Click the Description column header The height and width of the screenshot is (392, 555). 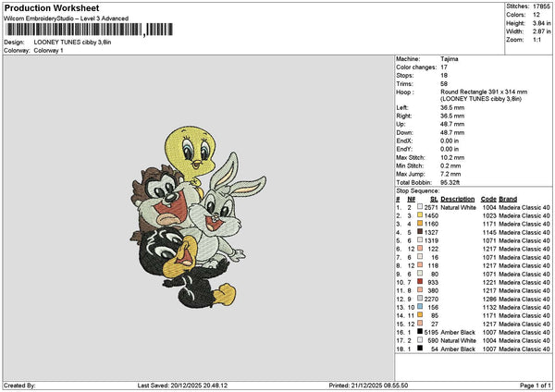point(458,199)
